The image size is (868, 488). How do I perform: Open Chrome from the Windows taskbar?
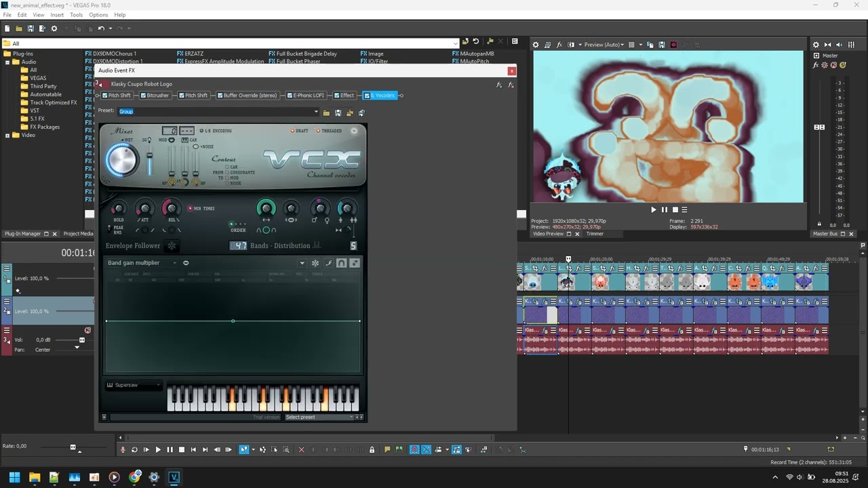pos(134,477)
